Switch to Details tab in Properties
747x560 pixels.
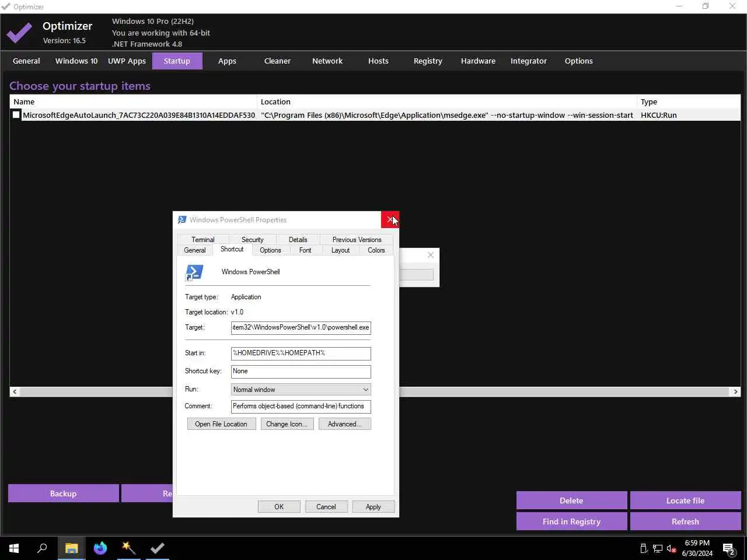(298, 240)
